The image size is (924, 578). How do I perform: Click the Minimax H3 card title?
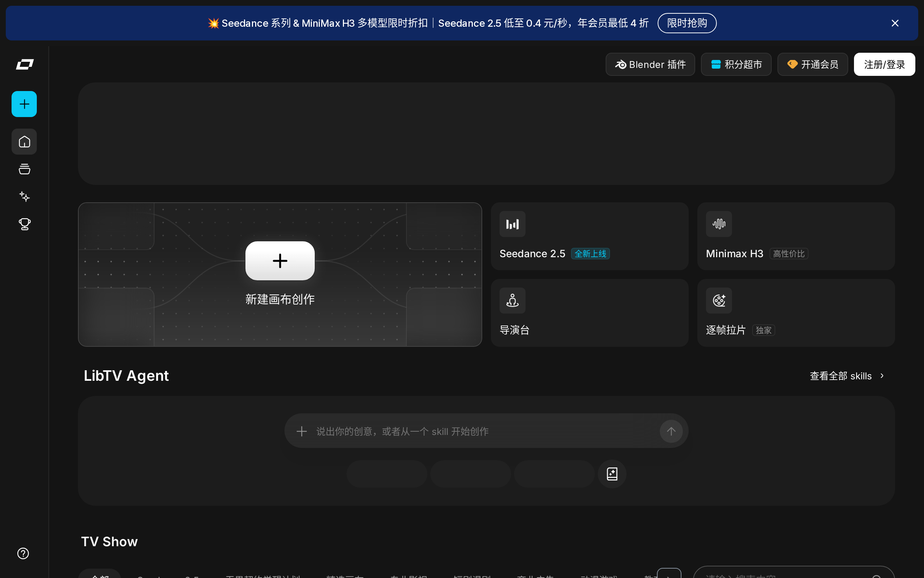(734, 254)
